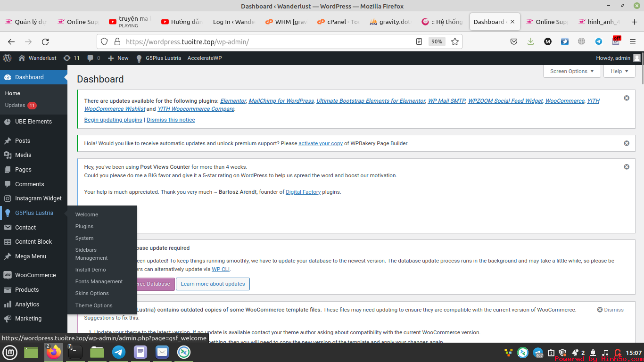Open Analytics menu in sidebar
The height and width of the screenshot is (362, 644).
click(x=33, y=304)
